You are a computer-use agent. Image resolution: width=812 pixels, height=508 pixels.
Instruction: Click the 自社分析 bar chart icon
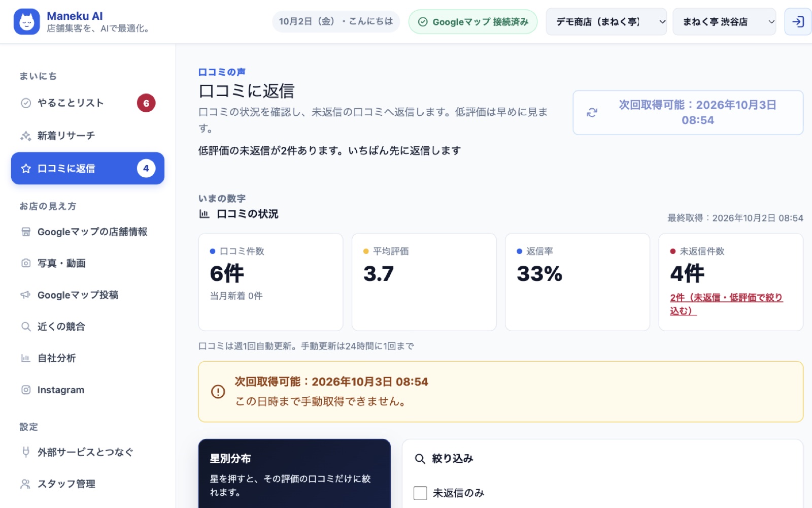pos(26,358)
